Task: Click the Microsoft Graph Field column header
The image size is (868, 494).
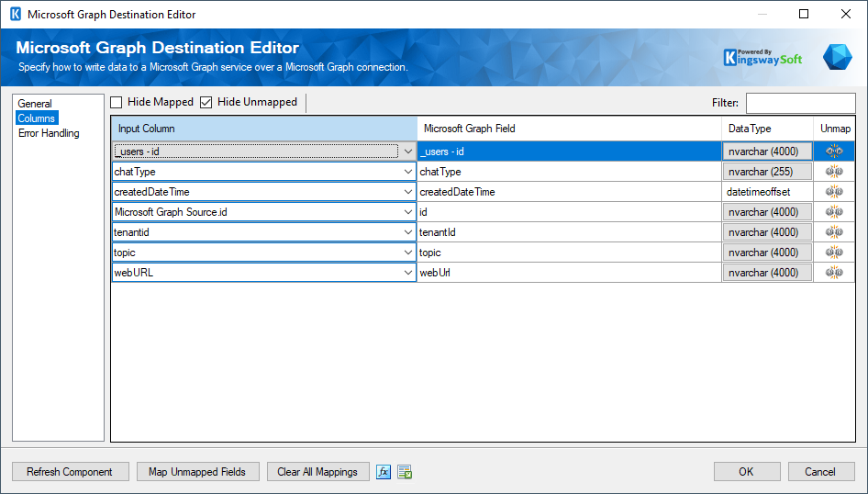Action: (570, 129)
